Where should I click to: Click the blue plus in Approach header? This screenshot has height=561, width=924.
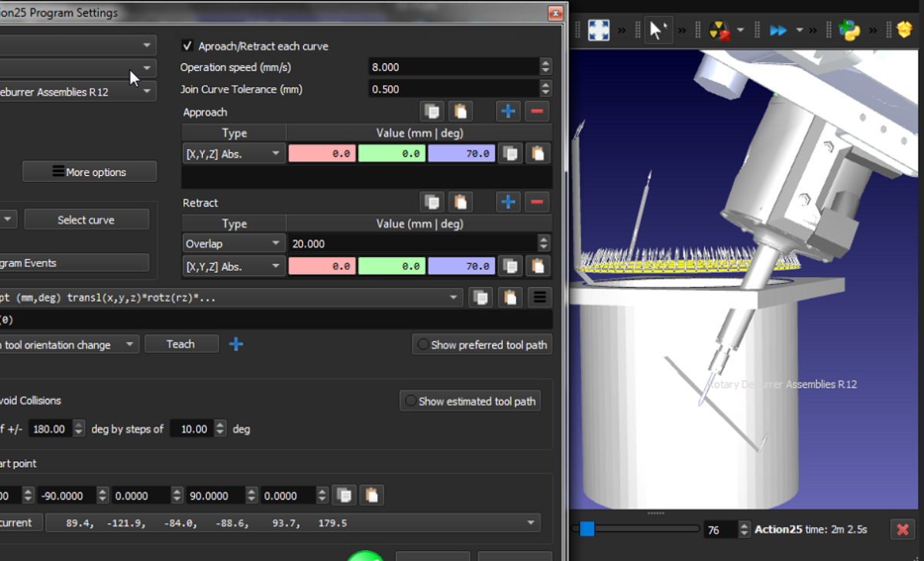(x=508, y=112)
